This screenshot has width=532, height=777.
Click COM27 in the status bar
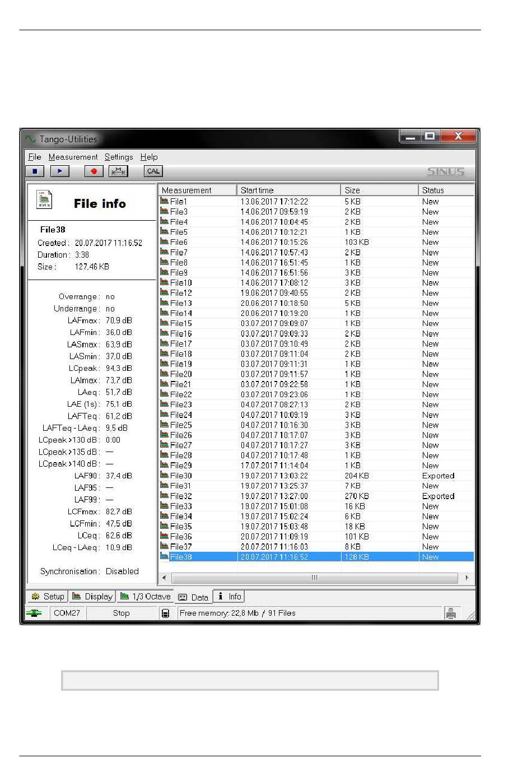67,613
